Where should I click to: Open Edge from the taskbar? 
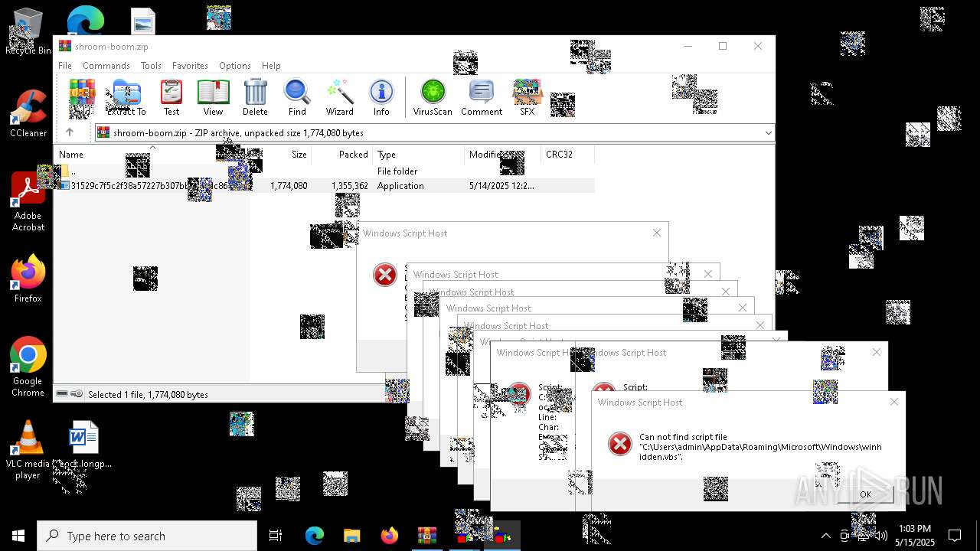coord(314,536)
